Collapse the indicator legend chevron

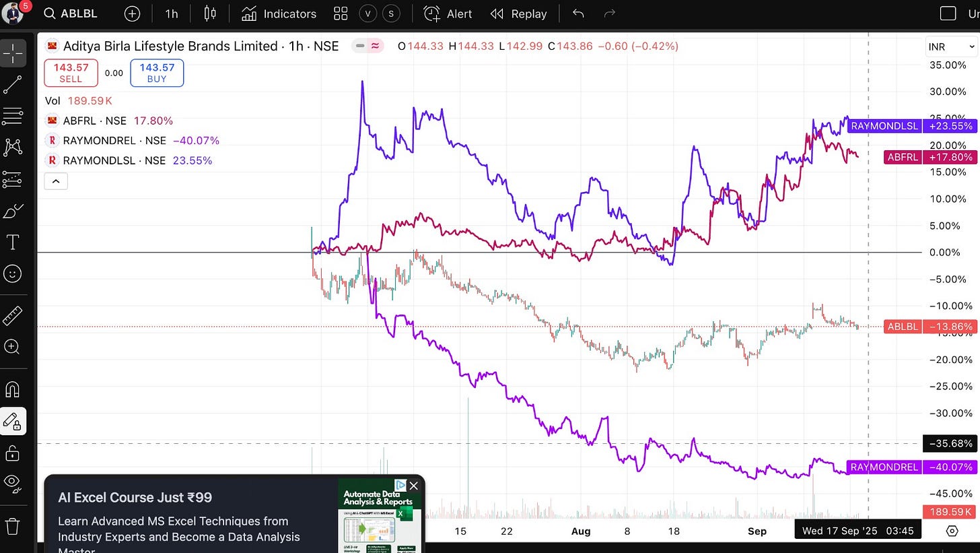[56, 181]
